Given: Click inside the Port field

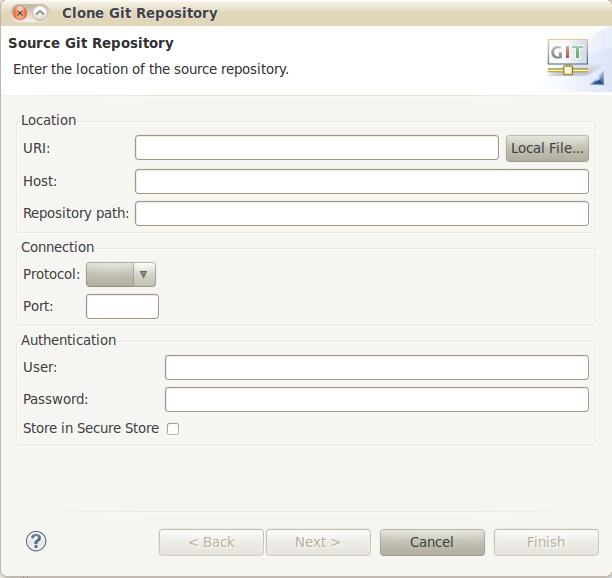Looking at the screenshot, I should point(122,306).
